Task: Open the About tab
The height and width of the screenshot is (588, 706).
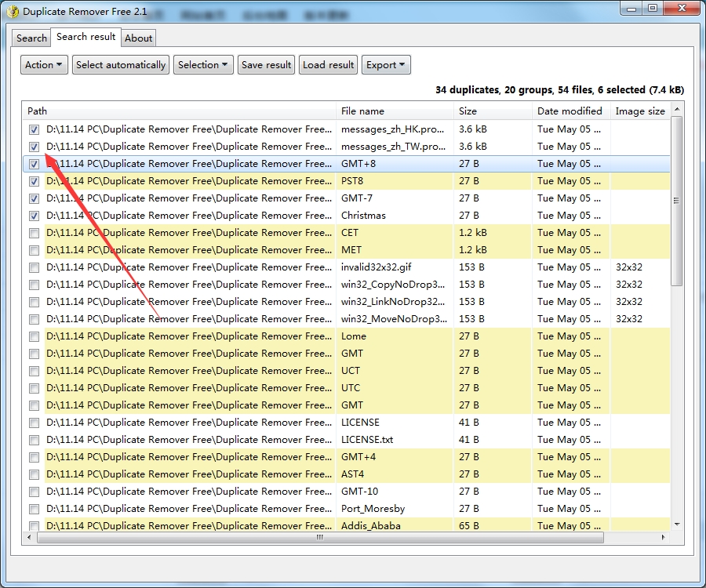Action: click(139, 38)
